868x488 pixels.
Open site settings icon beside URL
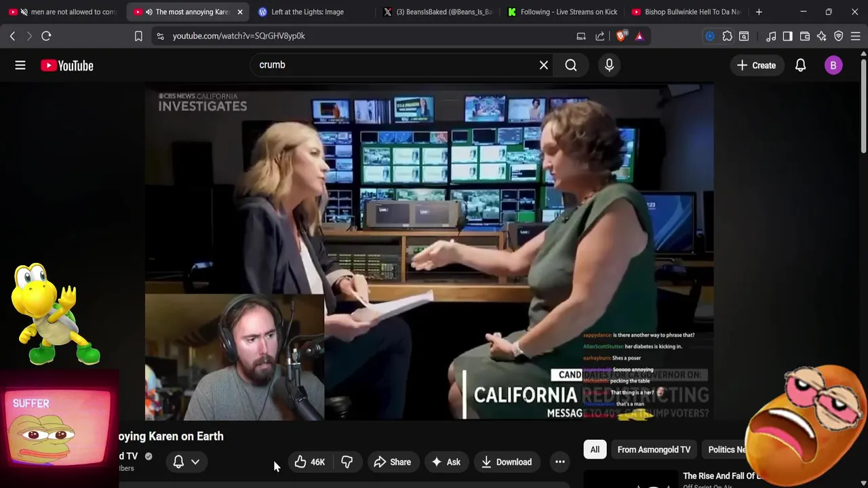click(x=160, y=36)
